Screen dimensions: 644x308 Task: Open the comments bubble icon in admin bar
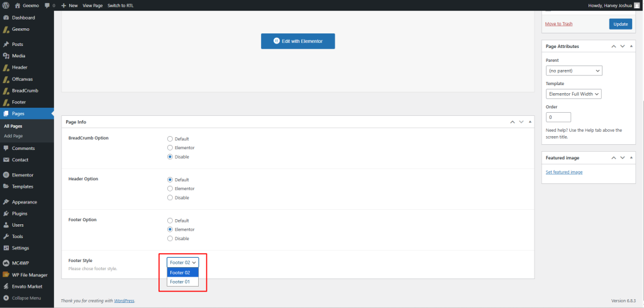[x=47, y=5]
